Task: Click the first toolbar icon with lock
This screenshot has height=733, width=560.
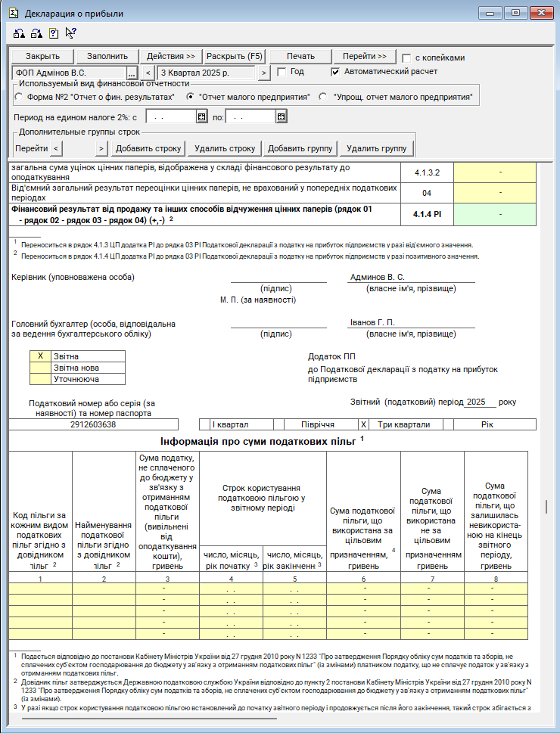Action: click(20, 33)
